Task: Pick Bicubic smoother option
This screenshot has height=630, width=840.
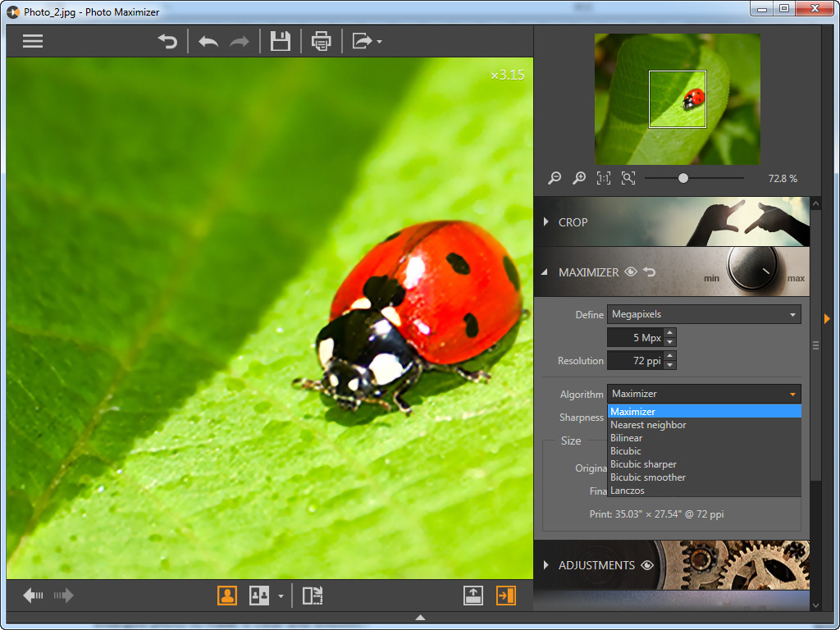Action: (704, 477)
